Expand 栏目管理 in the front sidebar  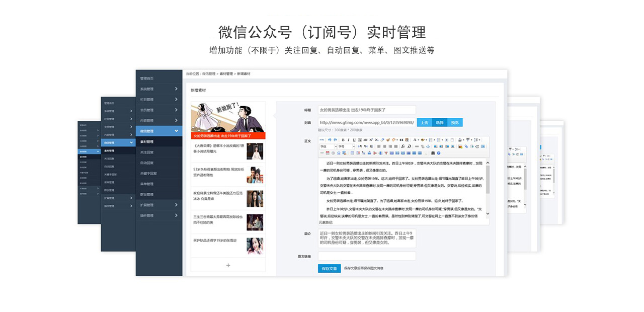pyautogui.click(x=159, y=100)
